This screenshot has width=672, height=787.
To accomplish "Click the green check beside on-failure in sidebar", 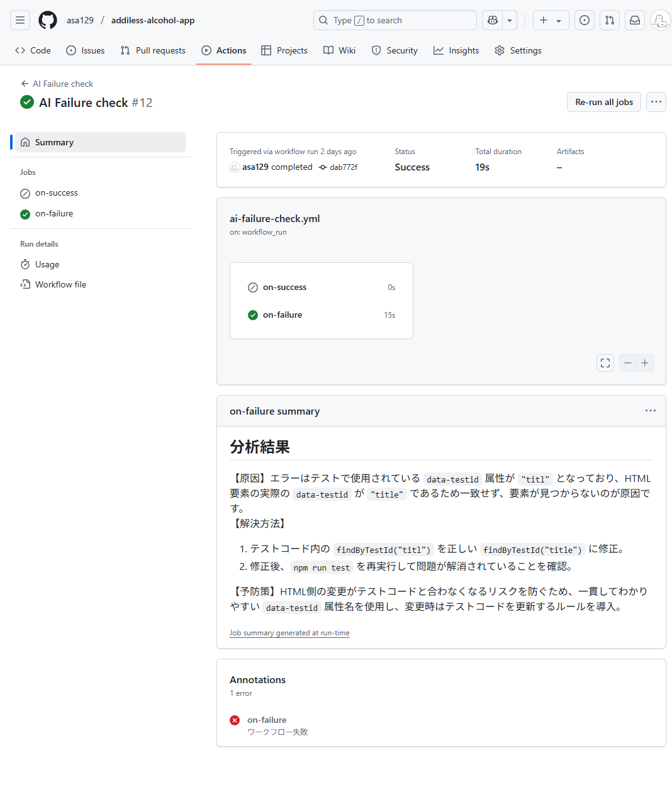I will tap(25, 215).
